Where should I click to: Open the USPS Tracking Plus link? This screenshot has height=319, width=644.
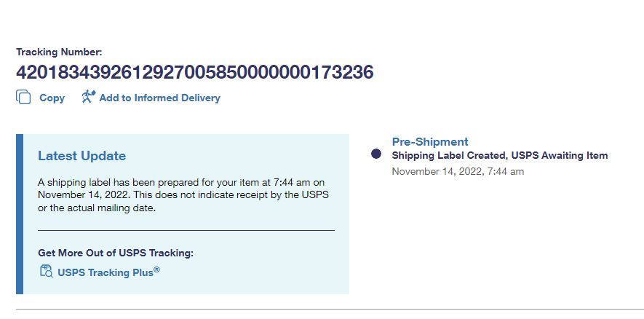108,274
